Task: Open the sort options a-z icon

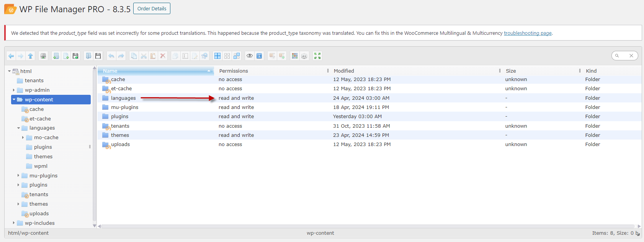Action: click(304, 56)
